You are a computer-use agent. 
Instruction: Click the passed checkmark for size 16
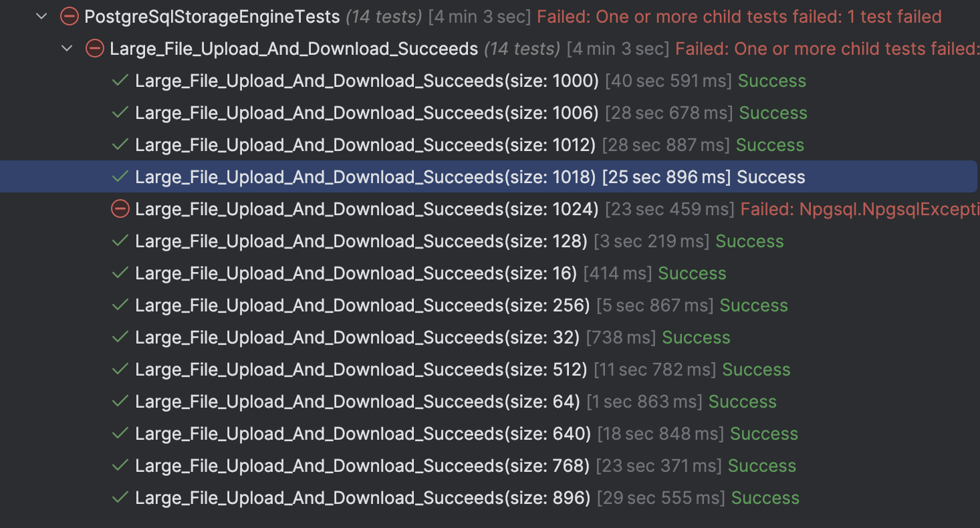coord(120,273)
